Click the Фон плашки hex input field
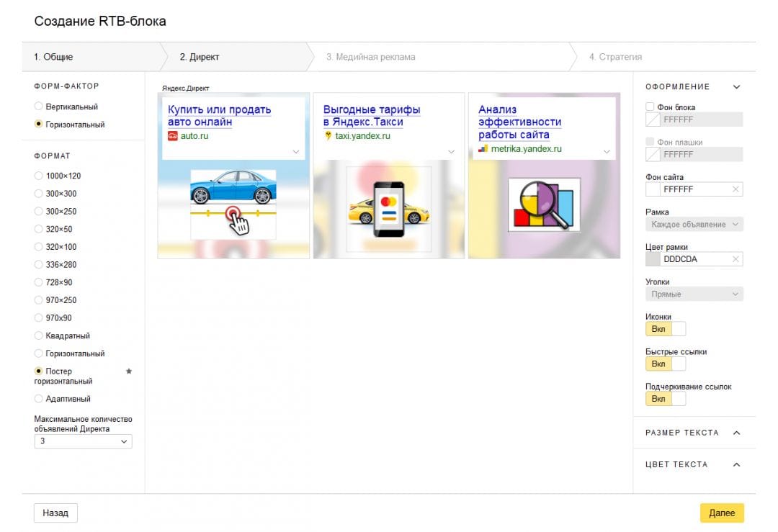The image size is (778, 532). click(701, 155)
